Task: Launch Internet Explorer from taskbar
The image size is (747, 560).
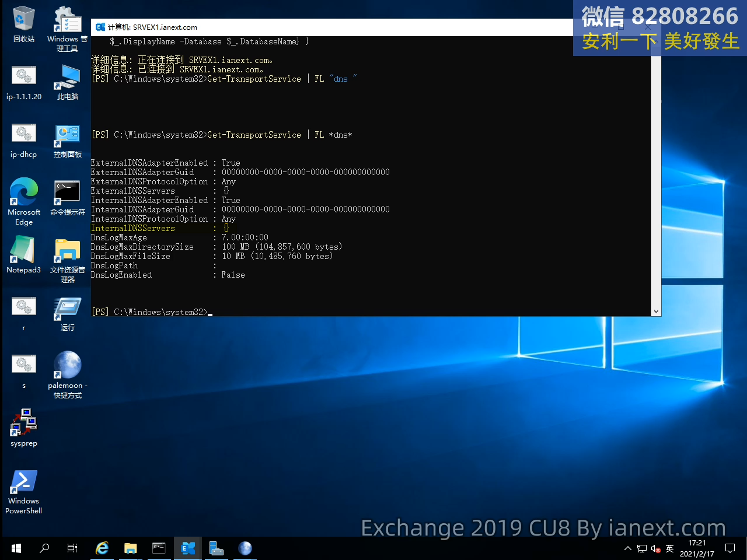Action: point(102,548)
